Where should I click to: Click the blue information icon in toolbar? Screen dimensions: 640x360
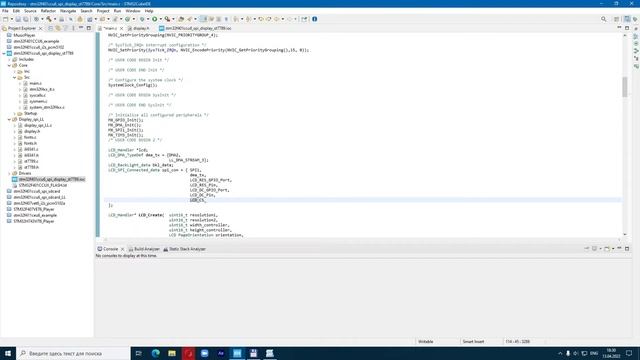click(x=315, y=19)
